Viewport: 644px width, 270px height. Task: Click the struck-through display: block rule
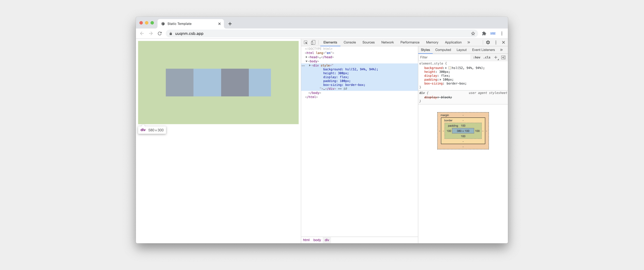(x=438, y=97)
